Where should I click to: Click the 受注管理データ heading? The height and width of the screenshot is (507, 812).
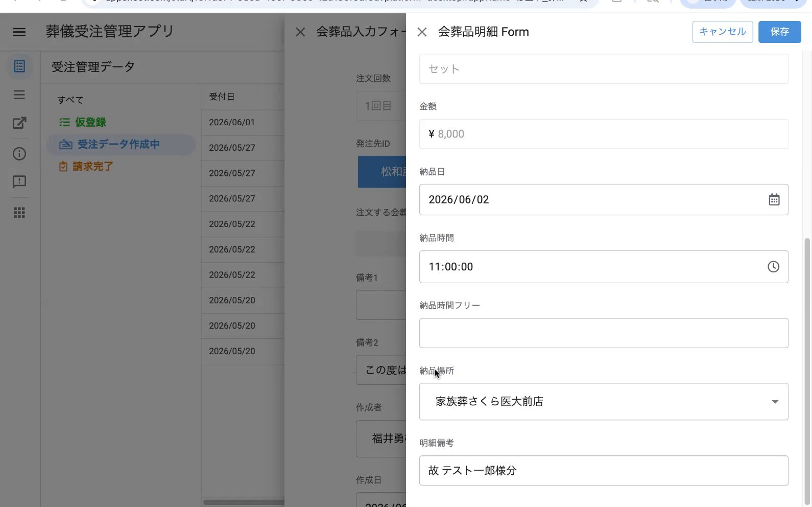tap(93, 67)
